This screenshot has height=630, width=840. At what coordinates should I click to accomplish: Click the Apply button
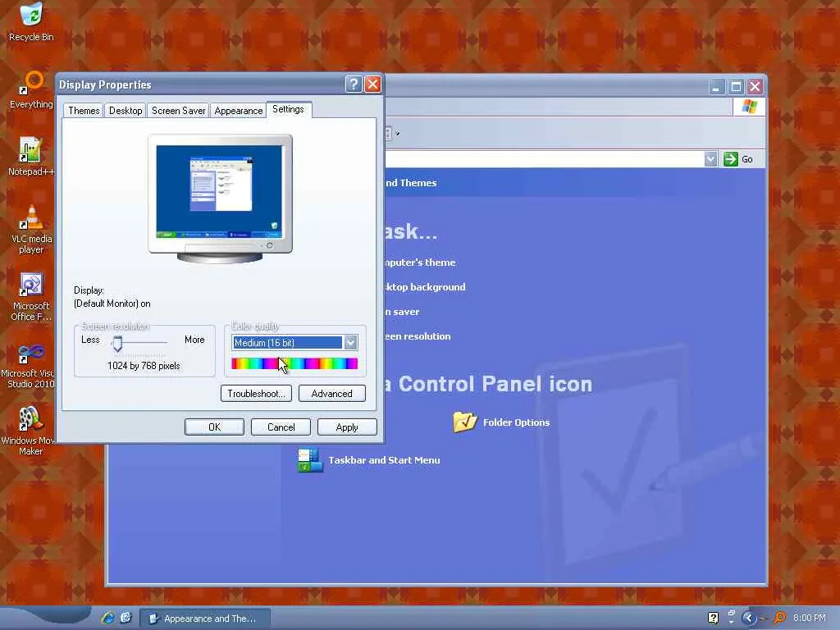(x=347, y=427)
